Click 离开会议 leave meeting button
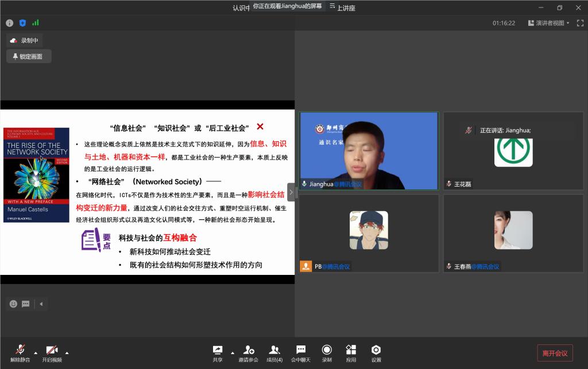 point(555,353)
